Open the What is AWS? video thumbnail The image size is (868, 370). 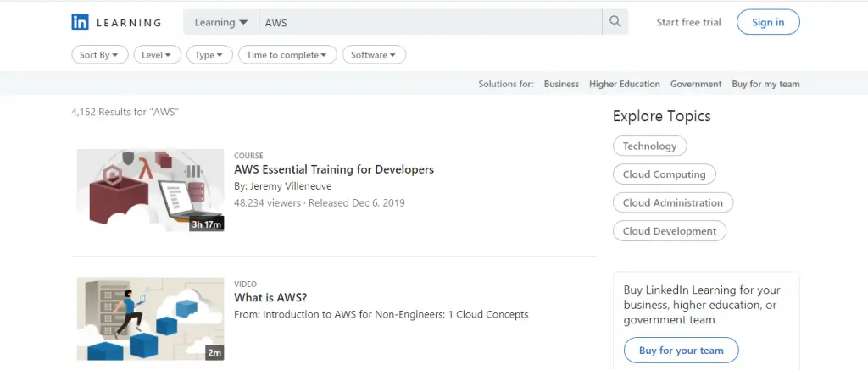tap(151, 318)
